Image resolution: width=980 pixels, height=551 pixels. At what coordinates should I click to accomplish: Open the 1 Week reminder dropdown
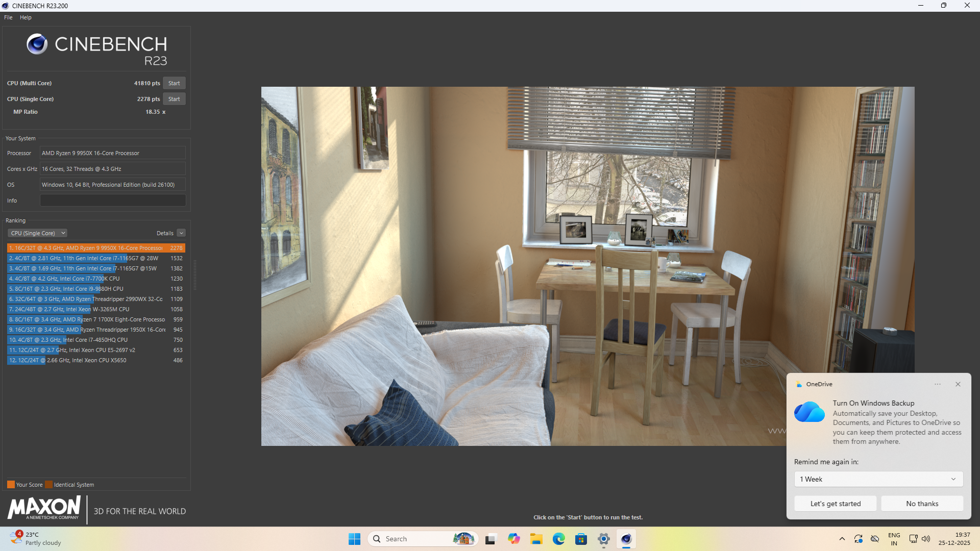click(878, 479)
